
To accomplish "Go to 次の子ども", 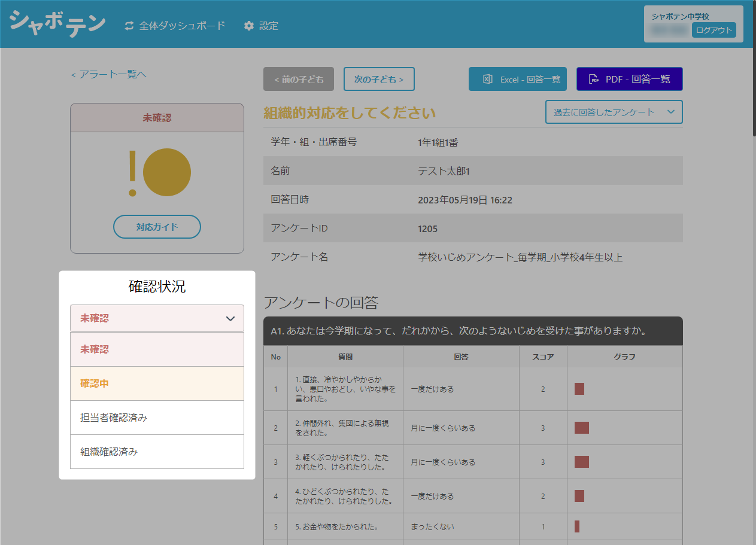I will 379,79.
